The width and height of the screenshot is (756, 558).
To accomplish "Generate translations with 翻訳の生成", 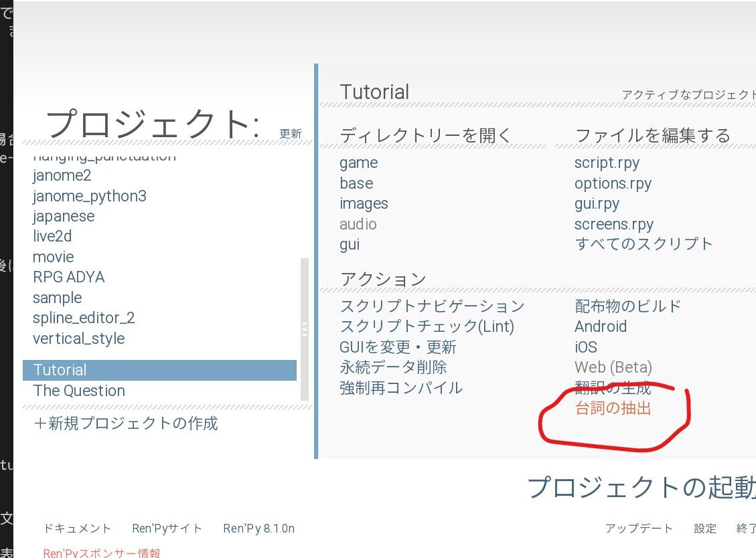I will click(x=611, y=387).
